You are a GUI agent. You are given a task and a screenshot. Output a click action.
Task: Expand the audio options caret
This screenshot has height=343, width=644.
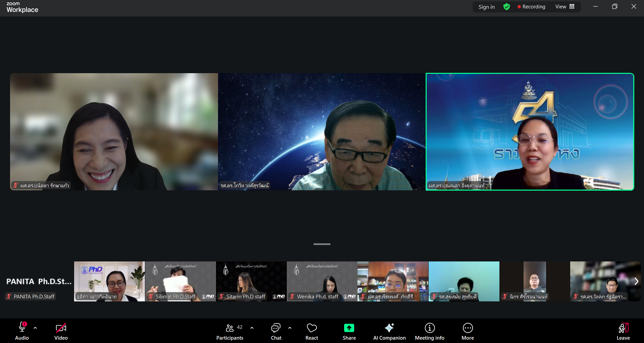35,328
